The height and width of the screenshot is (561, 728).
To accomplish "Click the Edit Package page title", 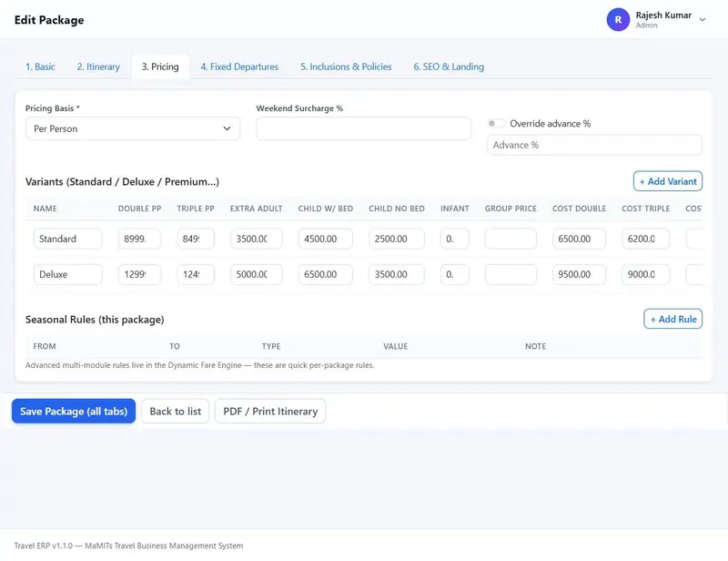I will click(x=49, y=20).
